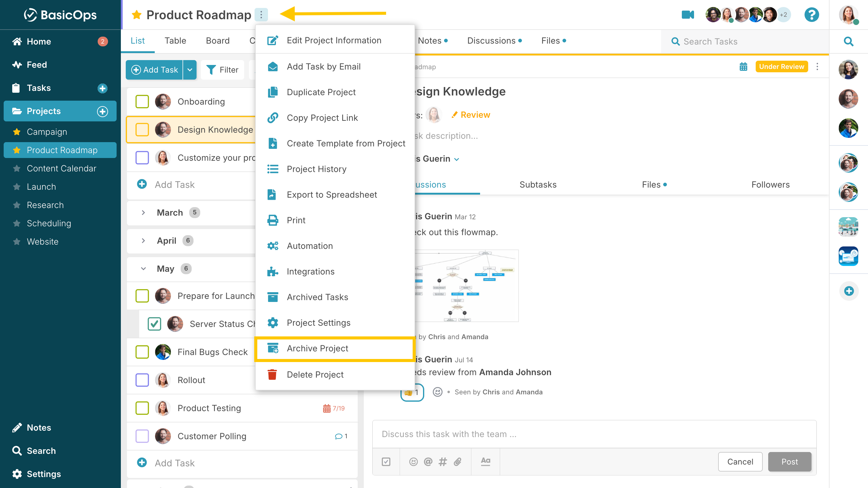Open the Filter options for tasks
This screenshot has width=868, height=488.
222,70
